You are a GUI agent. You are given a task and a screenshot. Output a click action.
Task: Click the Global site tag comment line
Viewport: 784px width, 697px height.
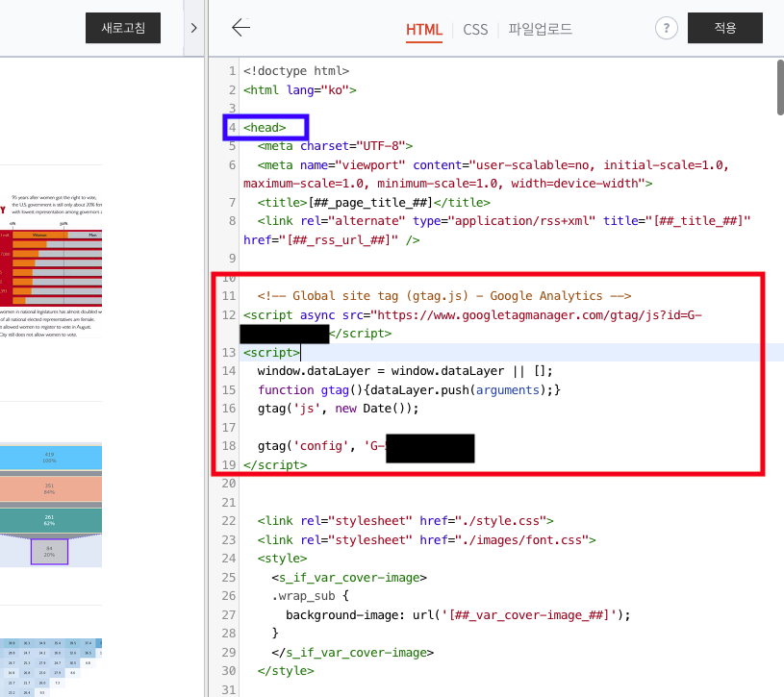[444, 296]
